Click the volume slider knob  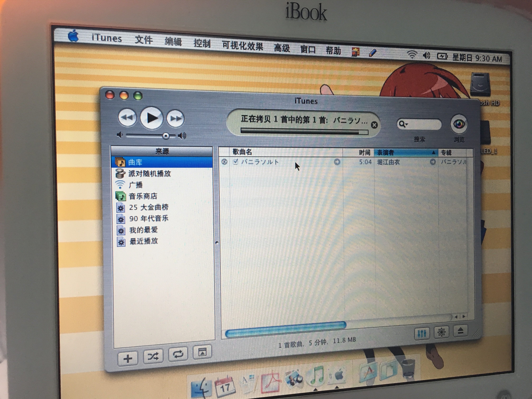(x=166, y=136)
